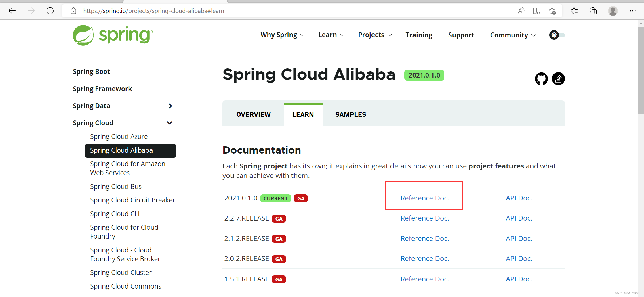The width and height of the screenshot is (644, 297).
Task: Open Spring Cloud for Amazon Web Services
Action: 128,168
